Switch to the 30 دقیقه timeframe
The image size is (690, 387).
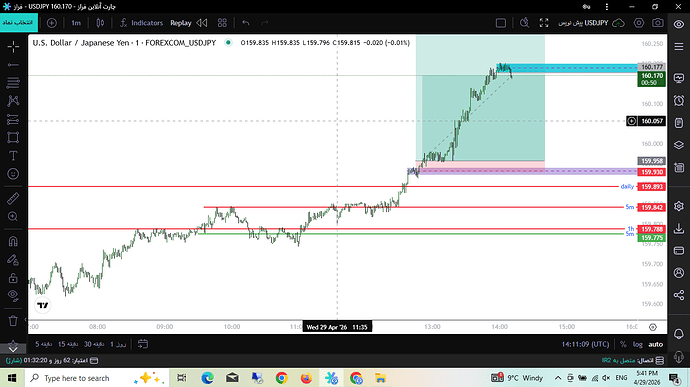click(94, 344)
